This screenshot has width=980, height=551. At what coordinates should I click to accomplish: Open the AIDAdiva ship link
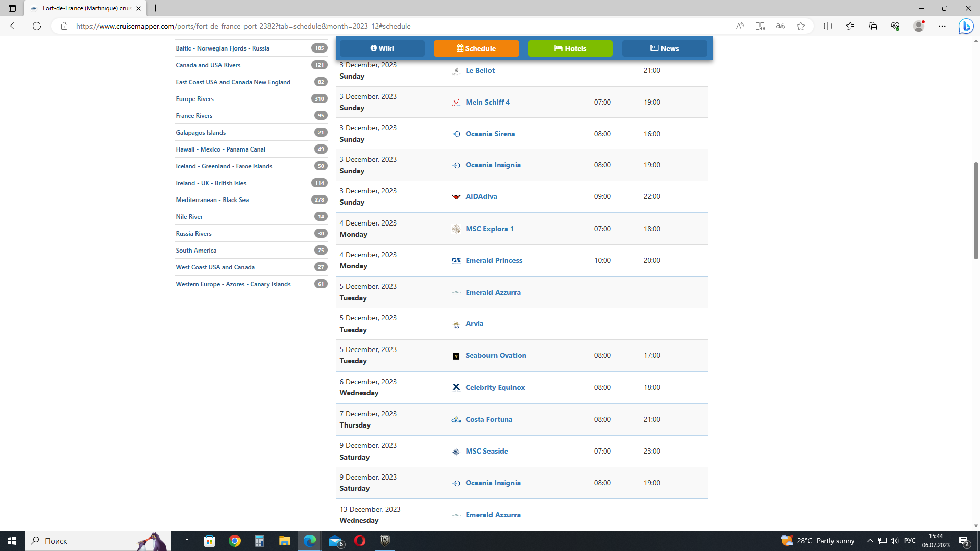(481, 196)
